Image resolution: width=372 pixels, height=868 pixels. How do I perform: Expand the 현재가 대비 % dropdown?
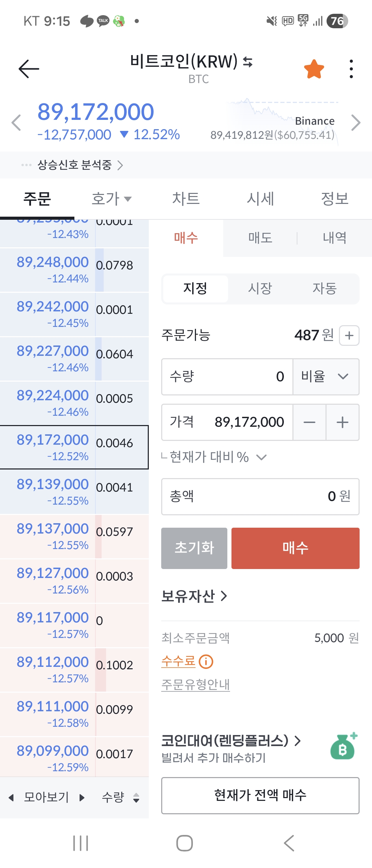[261, 457]
